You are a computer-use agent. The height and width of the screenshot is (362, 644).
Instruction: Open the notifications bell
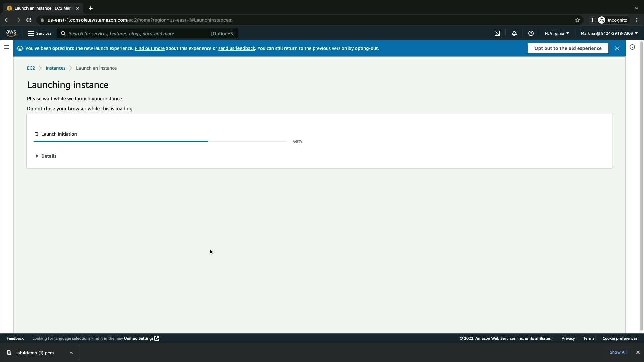point(514,33)
